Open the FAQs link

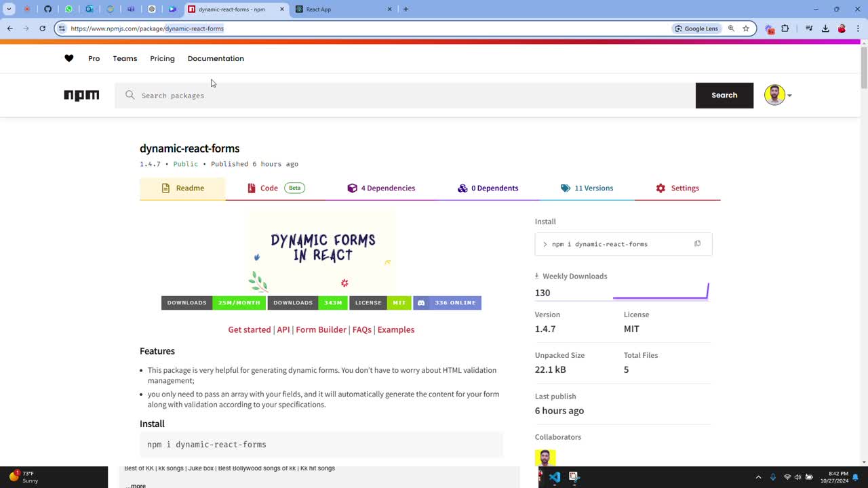click(x=361, y=330)
